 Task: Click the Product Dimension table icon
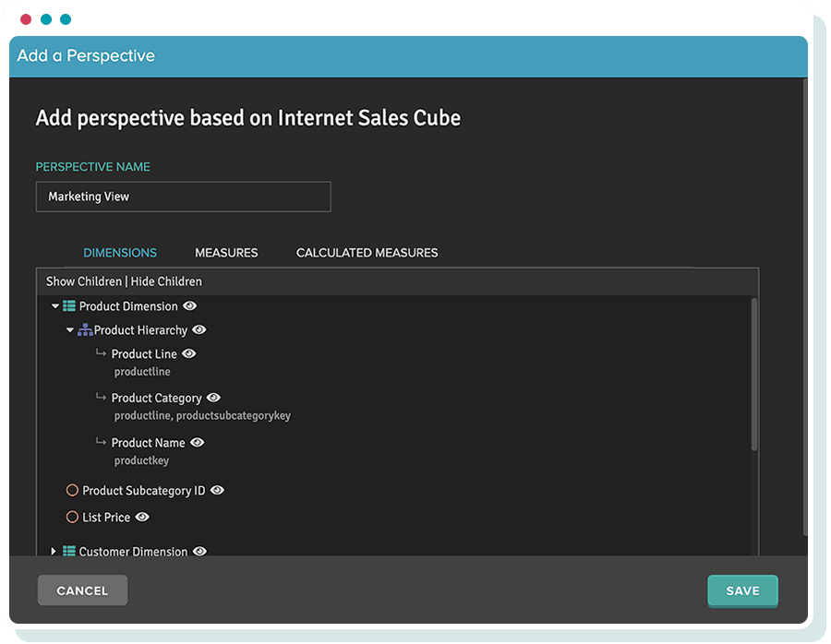pyautogui.click(x=69, y=306)
